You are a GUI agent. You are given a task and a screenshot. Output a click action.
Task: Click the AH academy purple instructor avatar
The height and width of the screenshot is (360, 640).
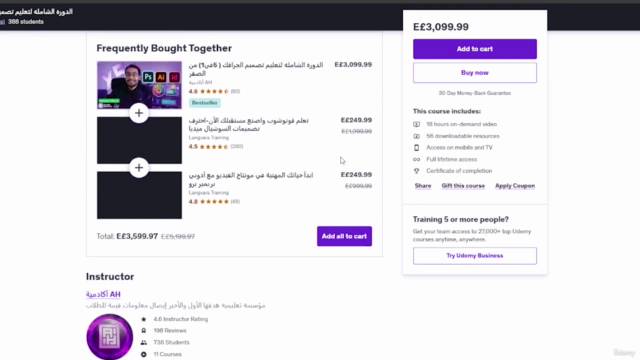coord(109,337)
